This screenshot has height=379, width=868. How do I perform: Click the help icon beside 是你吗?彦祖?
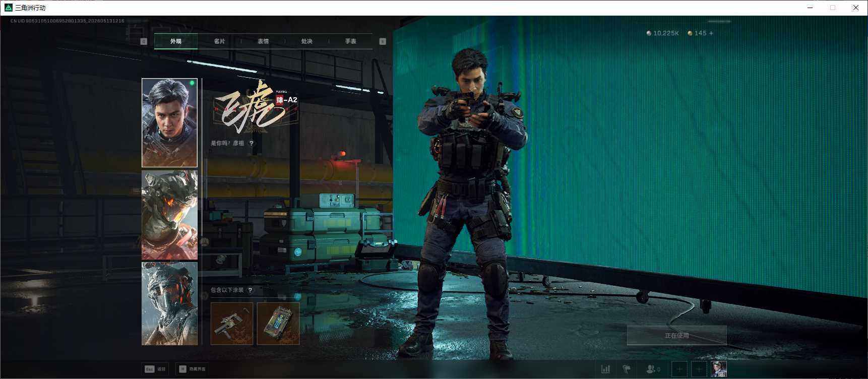252,143
